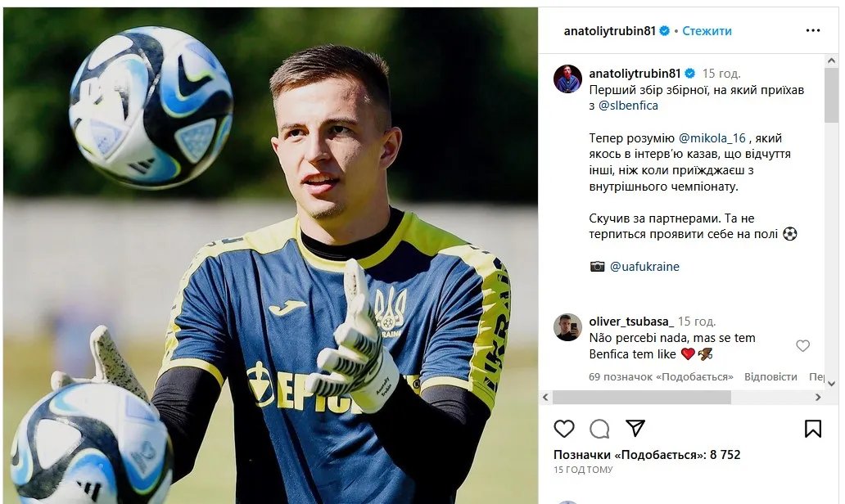Open oliver_tsubasa_ profile avatar

click(567, 326)
